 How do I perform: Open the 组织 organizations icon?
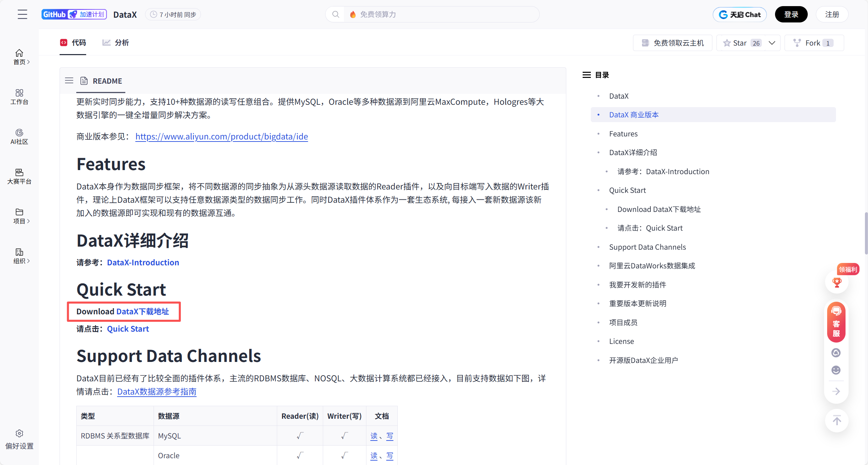[x=19, y=252]
